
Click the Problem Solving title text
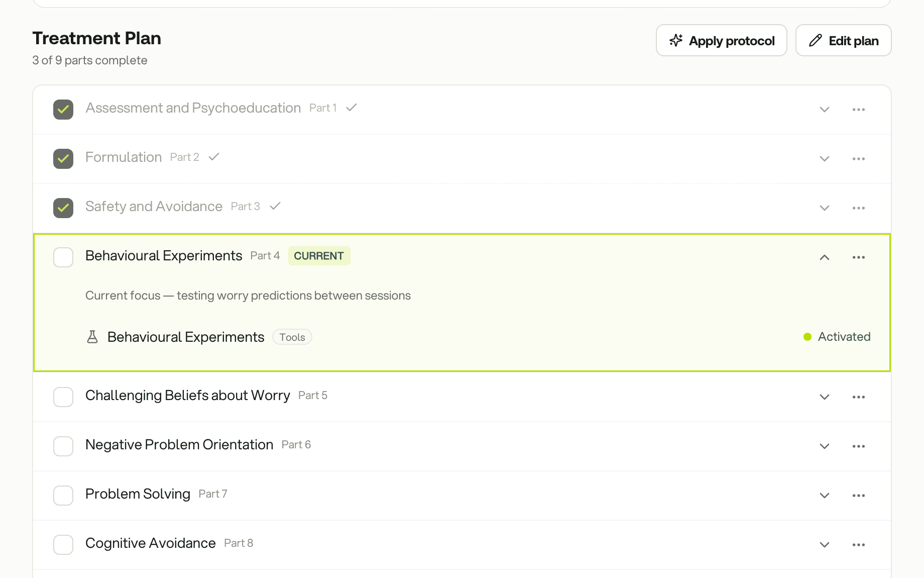[138, 494]
